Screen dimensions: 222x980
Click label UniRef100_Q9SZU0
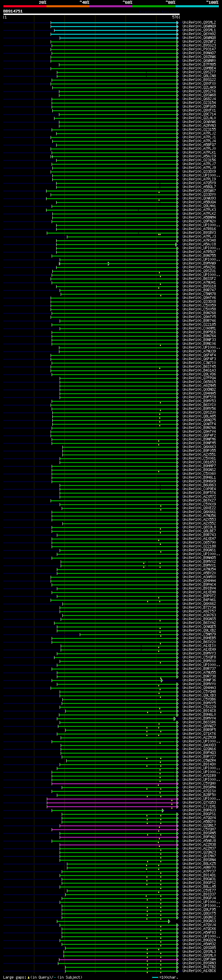point(199,412)
